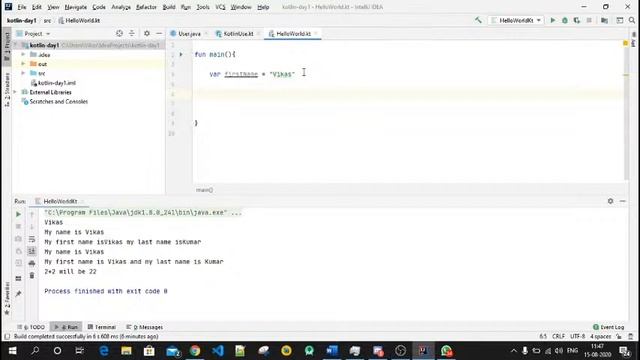
Task: Collapse the kotlin-day1 project root
Action: [x=16, y=45]
